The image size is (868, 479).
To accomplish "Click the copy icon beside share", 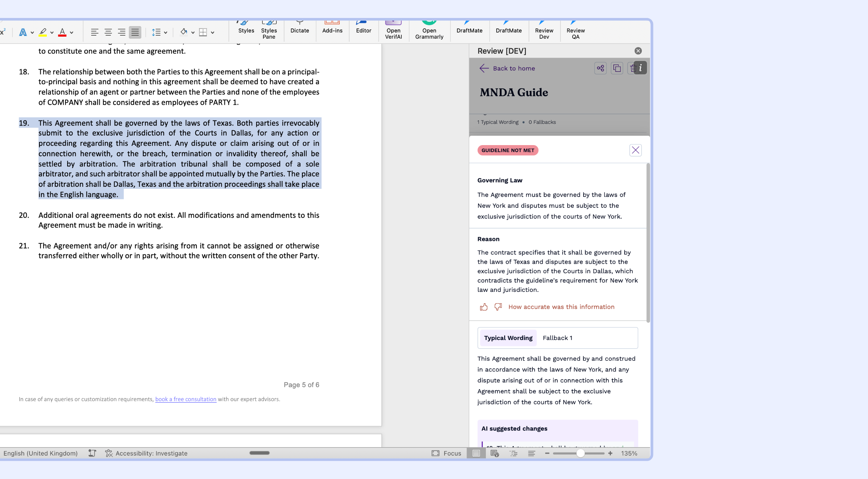I will click(617, 68).
